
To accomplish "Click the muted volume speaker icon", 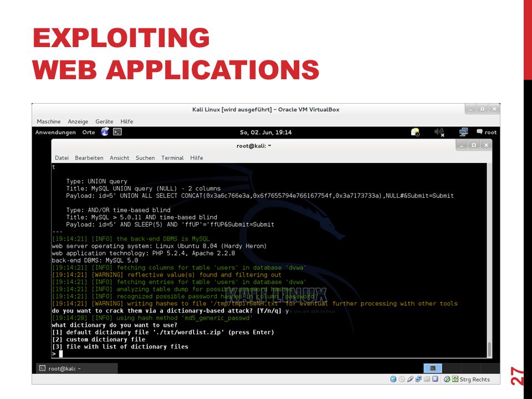I will pos(439,132).
